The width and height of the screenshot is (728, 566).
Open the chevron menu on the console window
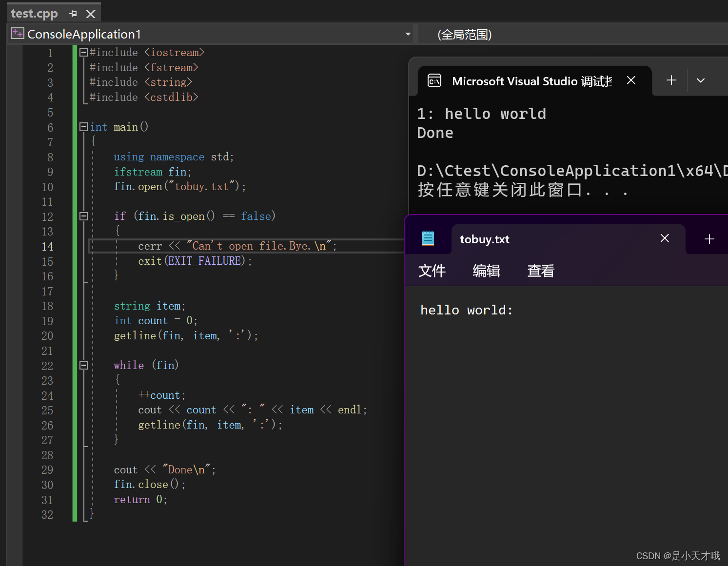click(701, 80)
